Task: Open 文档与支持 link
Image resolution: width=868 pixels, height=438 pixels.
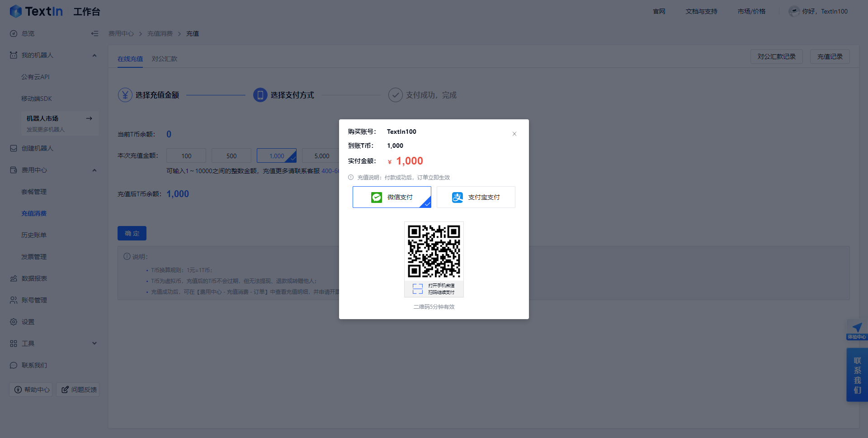Action: click(702, 11)
